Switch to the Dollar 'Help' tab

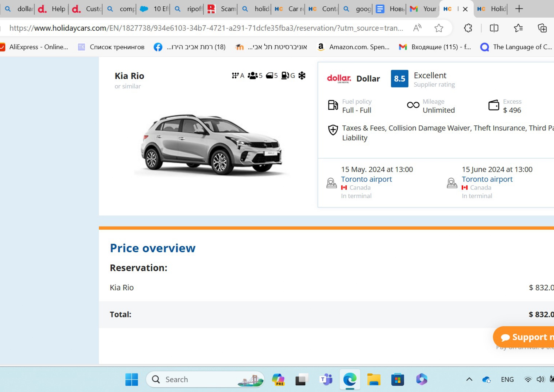51,9
